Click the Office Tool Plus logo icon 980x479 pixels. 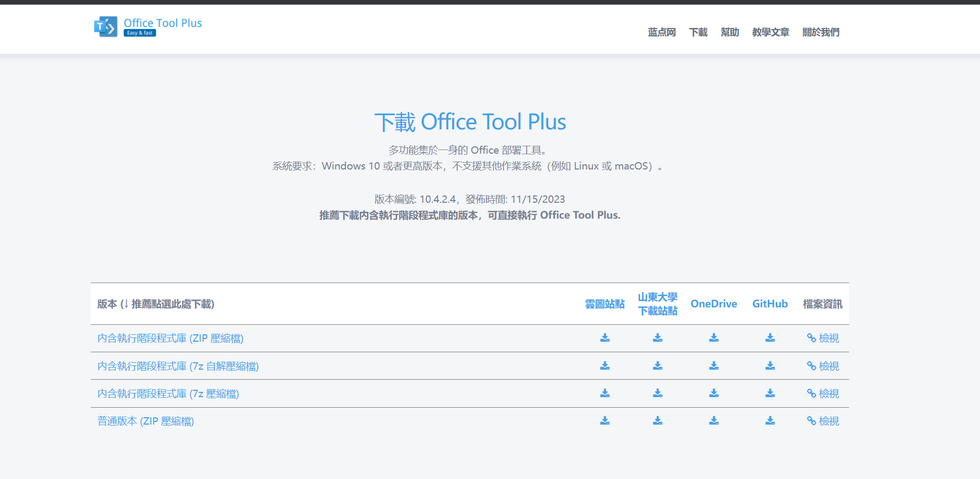[106, 26]
